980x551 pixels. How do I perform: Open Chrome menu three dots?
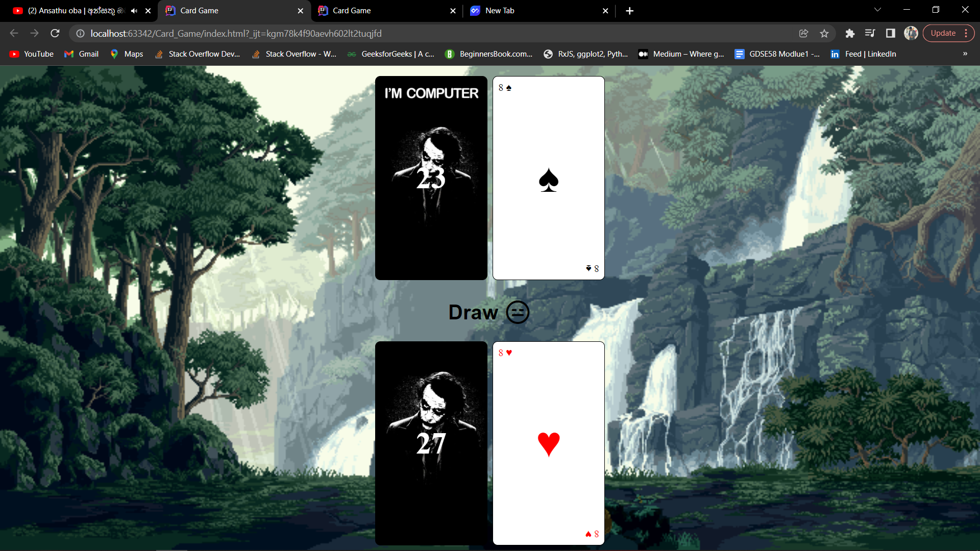(x=966, y=33)
